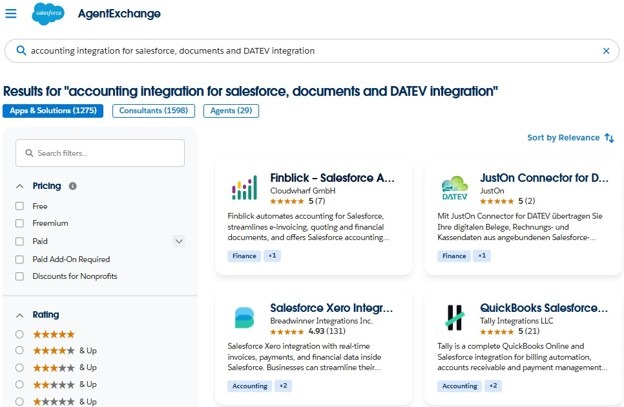The height and width of the screenshot is (407, 624).
Task: Expand the Paid pricing sub-options chevron
Action: pyautogui.click(x=179, y=241)
